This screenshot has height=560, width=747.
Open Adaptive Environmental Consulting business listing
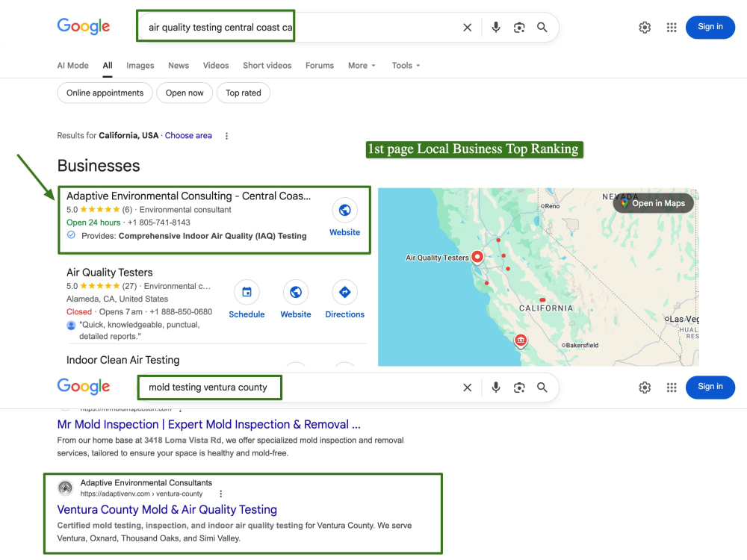point(189,196)
